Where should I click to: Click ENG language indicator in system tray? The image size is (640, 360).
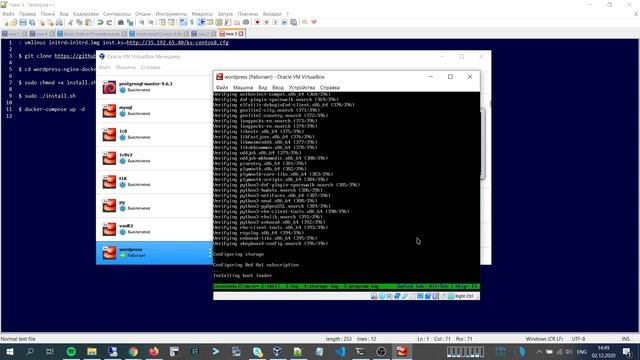[x=582, y=352]
